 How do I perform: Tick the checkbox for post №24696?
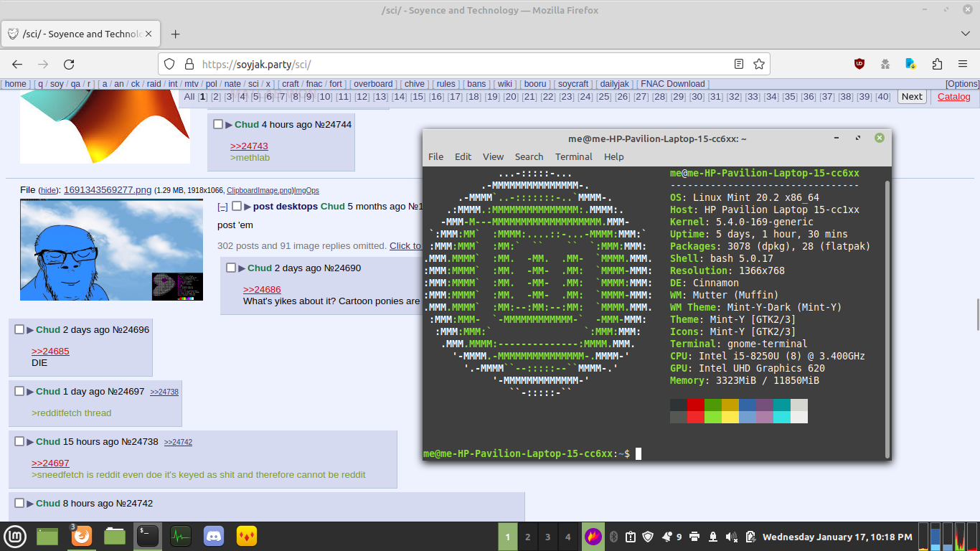click(19, 329)
